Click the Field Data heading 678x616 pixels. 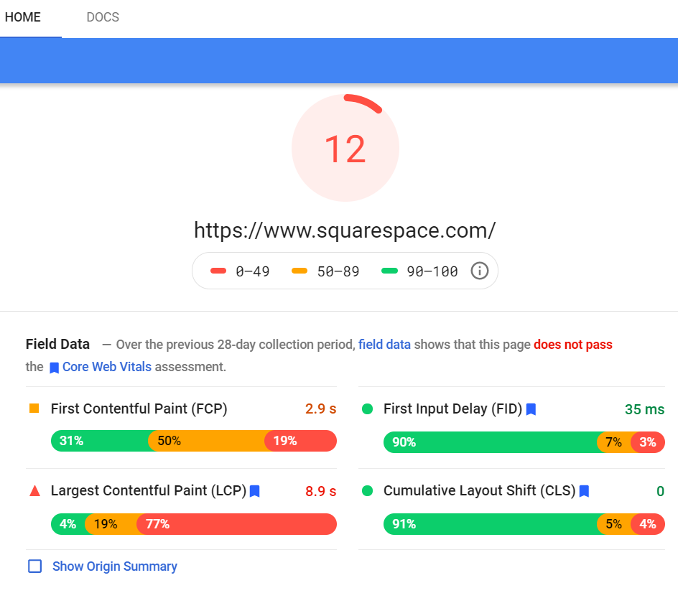(x=57, y=344)
